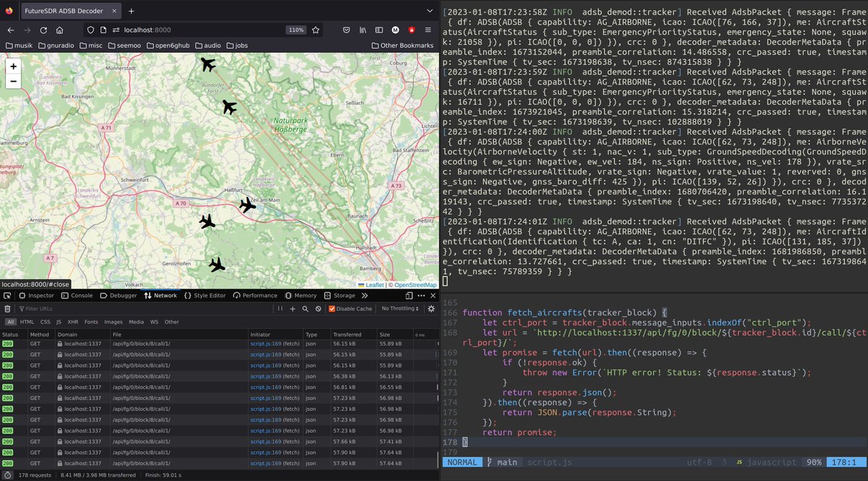Toggle the browser sidebar icon
Screen dimensions: 868x481
(380, 30)
